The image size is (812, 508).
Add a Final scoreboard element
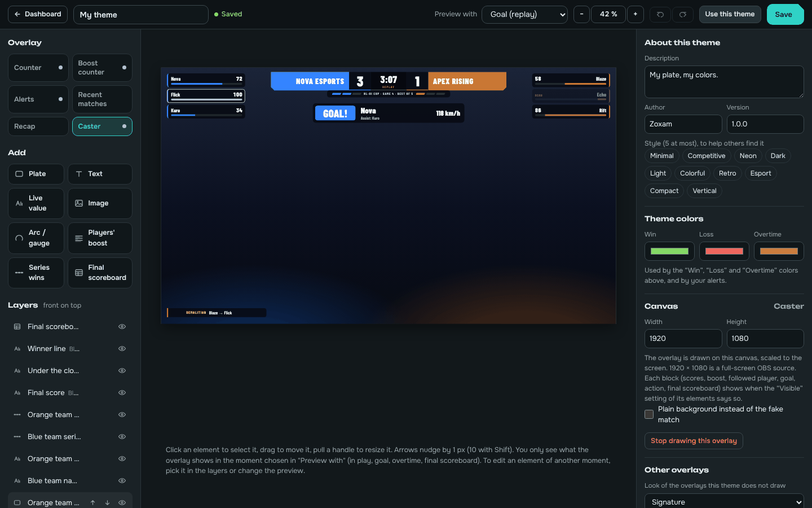tap(100, 273)
